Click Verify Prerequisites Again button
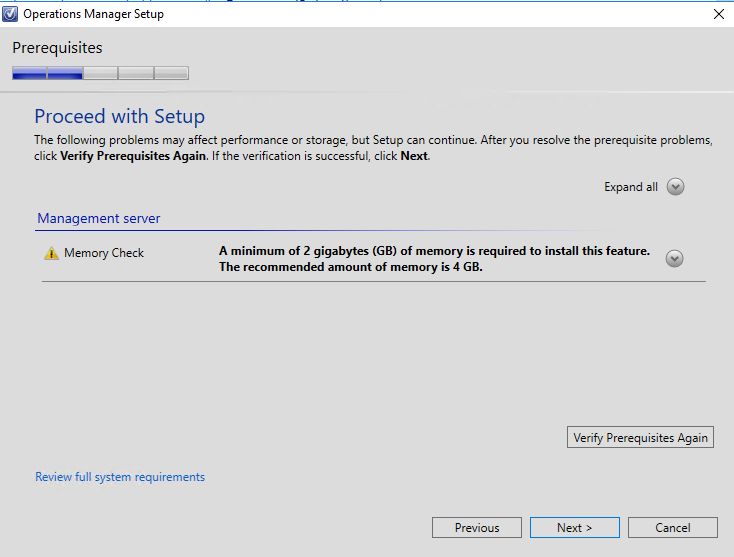Image resolution: width=734 pixels, height=557 pixels. tap(640, 437)
